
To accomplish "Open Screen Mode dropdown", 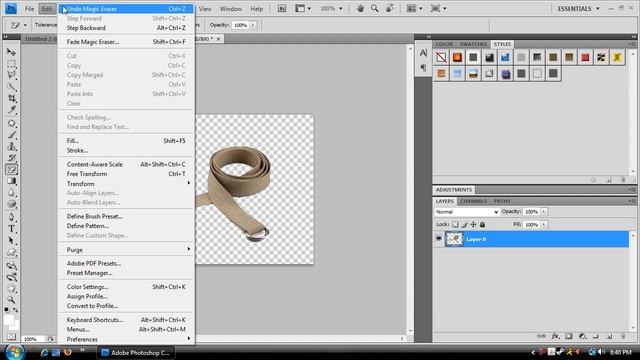I will [x=438, y=9].
